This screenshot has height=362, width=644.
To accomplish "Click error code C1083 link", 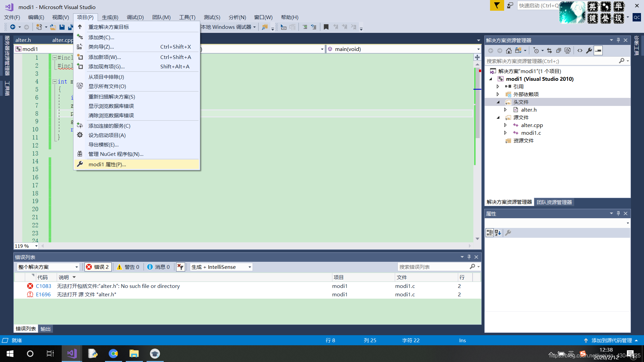I will tap(44, 286).
